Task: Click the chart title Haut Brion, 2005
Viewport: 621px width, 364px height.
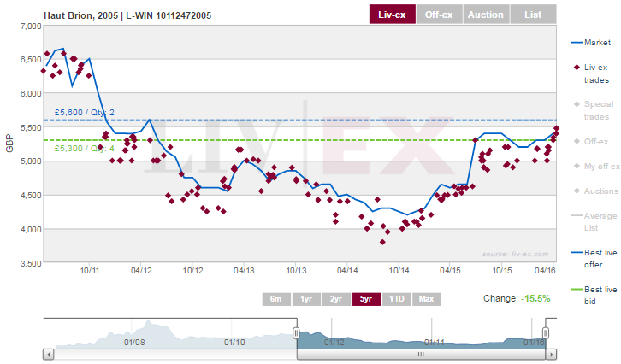Action: point(127,15)
